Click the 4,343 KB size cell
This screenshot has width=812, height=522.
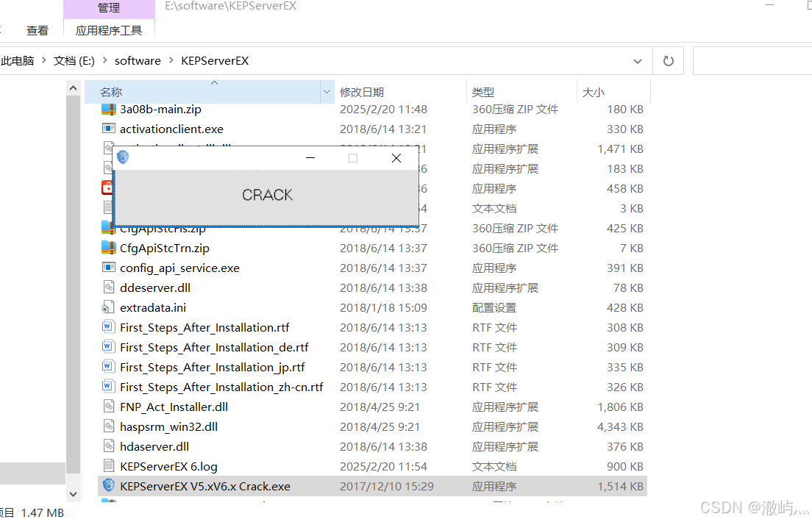pyautogui.click(x=620, y=426)
